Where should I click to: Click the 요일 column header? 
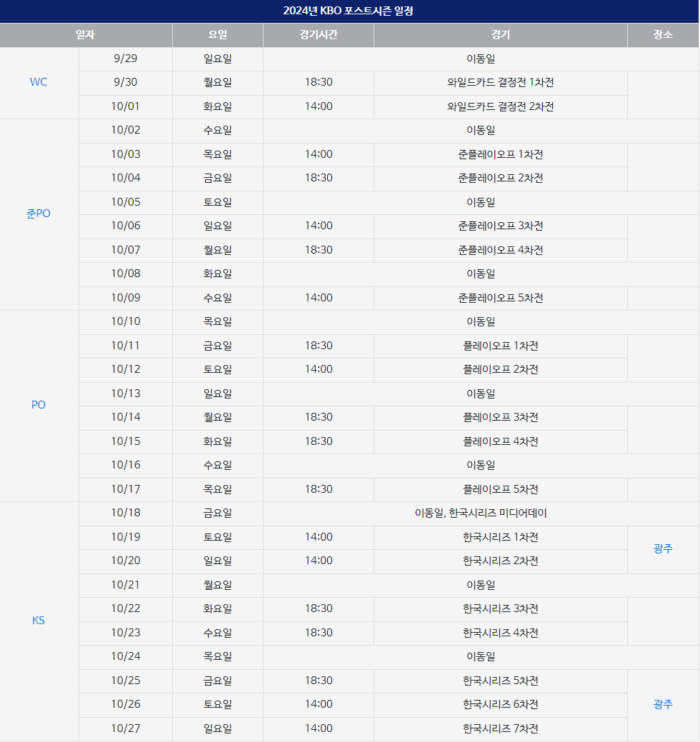(218, 35)
